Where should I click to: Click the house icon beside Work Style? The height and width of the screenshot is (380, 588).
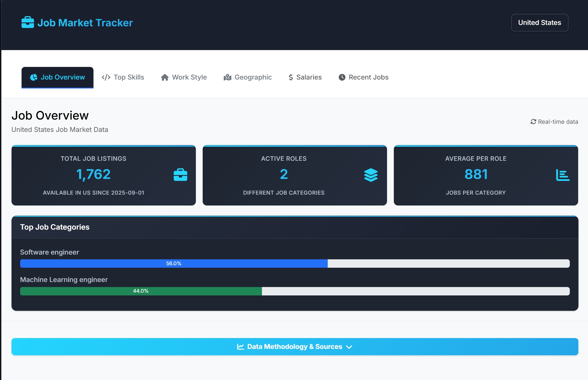tap(165, 77)
